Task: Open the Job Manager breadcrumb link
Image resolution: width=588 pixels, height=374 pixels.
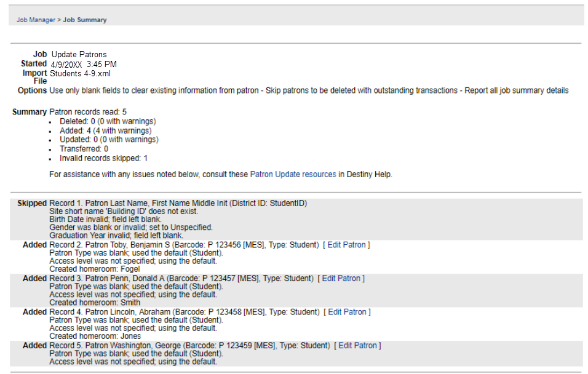Action: (35, 20)
